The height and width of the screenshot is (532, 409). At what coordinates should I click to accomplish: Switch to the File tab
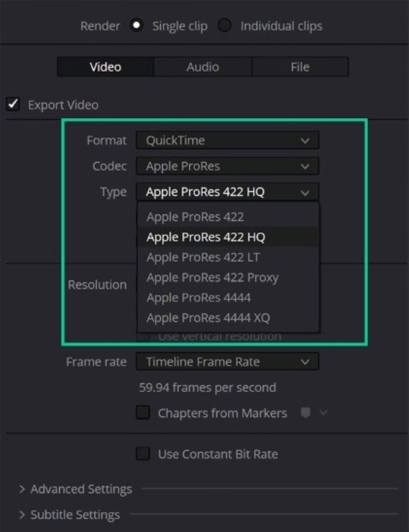point(300,67)
